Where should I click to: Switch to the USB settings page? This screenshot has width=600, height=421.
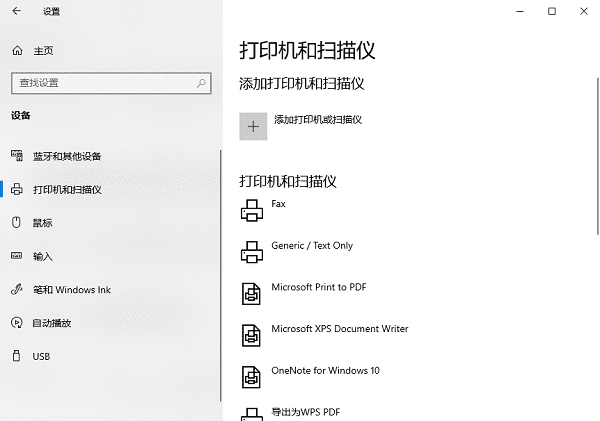[41, 356]
